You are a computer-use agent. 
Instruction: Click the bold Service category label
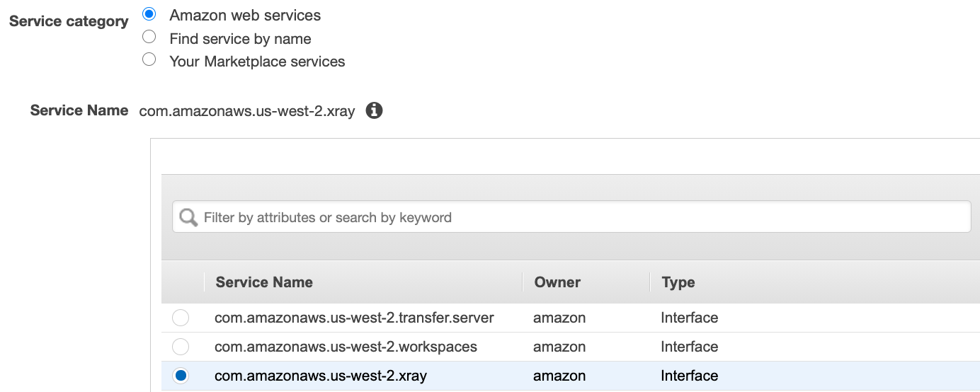point(69,21)
